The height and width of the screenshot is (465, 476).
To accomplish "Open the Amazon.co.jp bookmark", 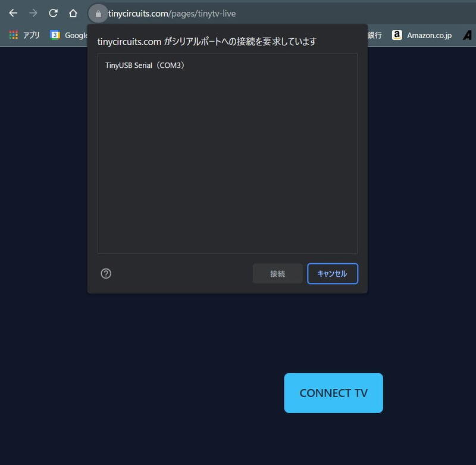I will point(422,35).
